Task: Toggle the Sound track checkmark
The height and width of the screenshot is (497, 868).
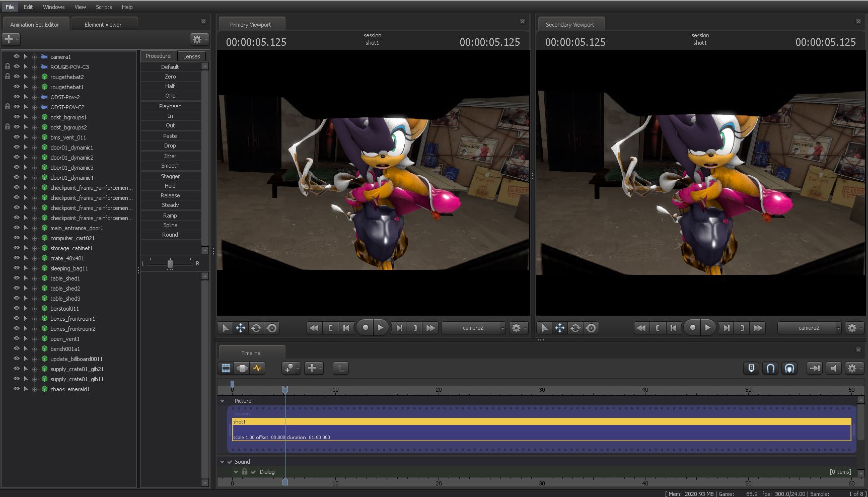Action: pos(230,462)
